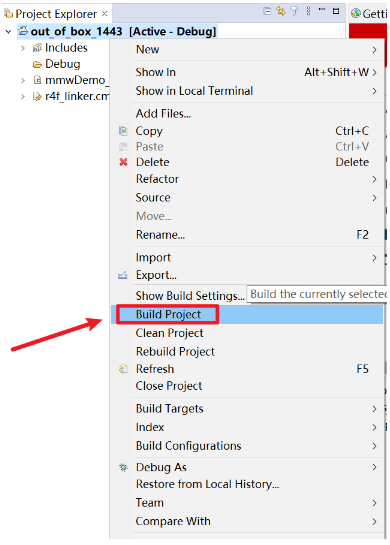Select the r4f_linker.cmd file
The height and width of the screenshot is (545, 390).
(x=77, y=96)
